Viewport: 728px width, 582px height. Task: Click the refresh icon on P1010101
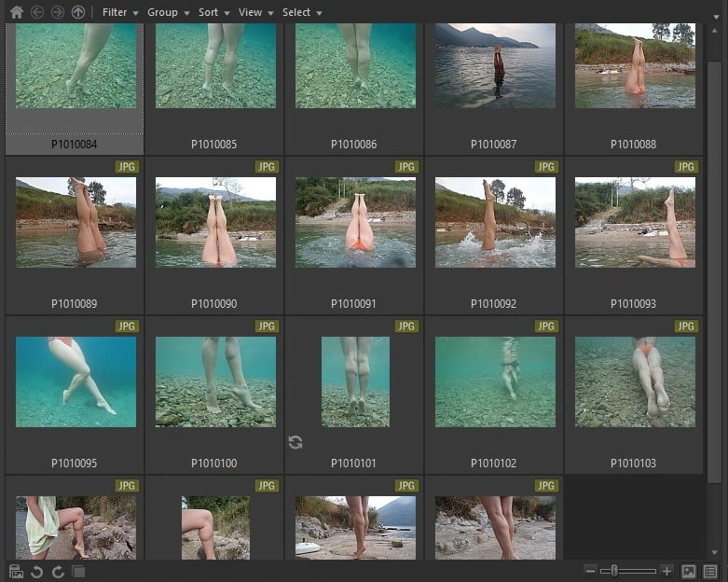click(x=295, y=442)
